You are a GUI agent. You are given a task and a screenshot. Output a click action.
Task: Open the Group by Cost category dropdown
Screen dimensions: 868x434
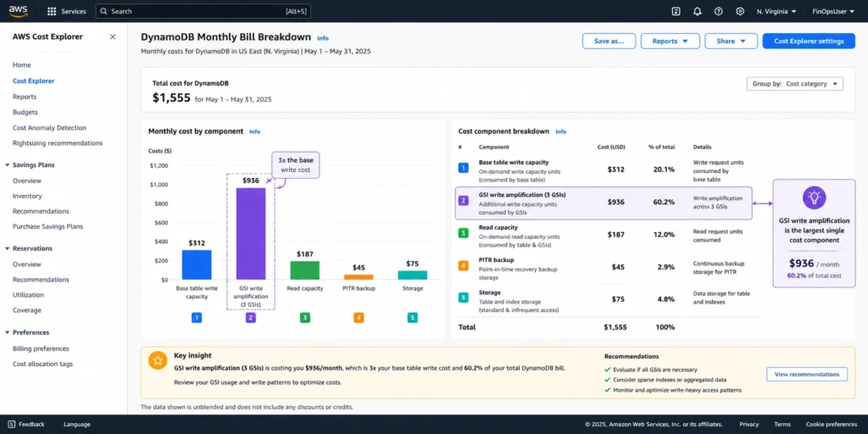pos(795,84)
